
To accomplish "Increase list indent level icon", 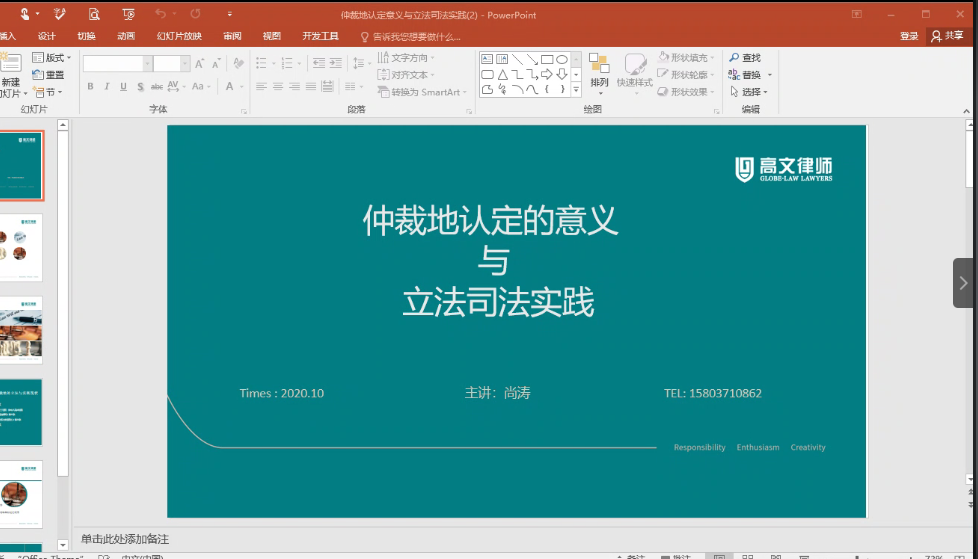I will pos(336,63).
